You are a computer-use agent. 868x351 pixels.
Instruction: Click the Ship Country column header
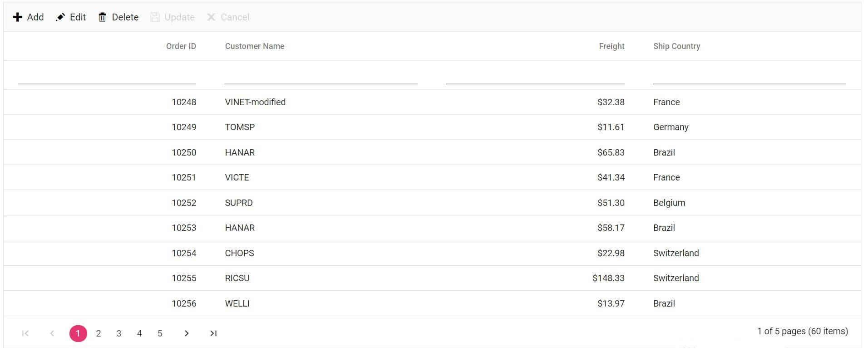tap(676, 46)
